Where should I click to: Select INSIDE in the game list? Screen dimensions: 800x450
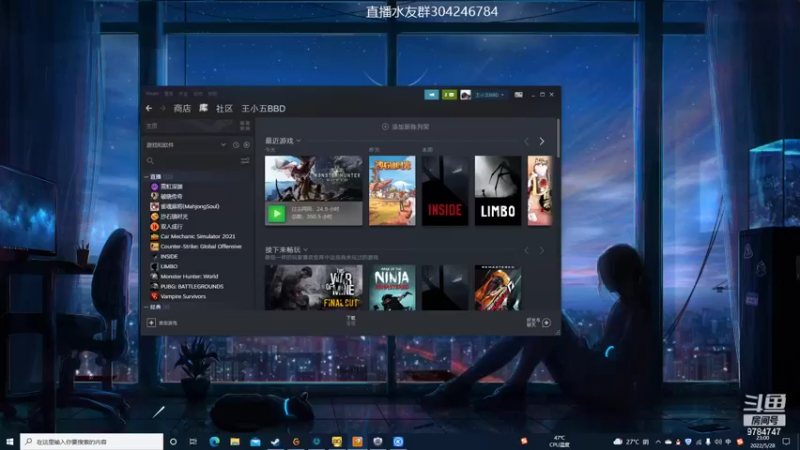169,256
